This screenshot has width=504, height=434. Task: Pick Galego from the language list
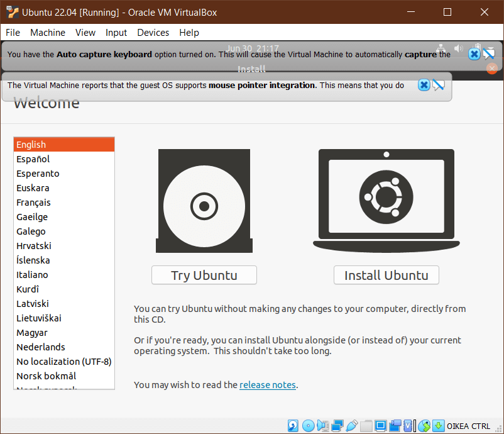[64, 231]
